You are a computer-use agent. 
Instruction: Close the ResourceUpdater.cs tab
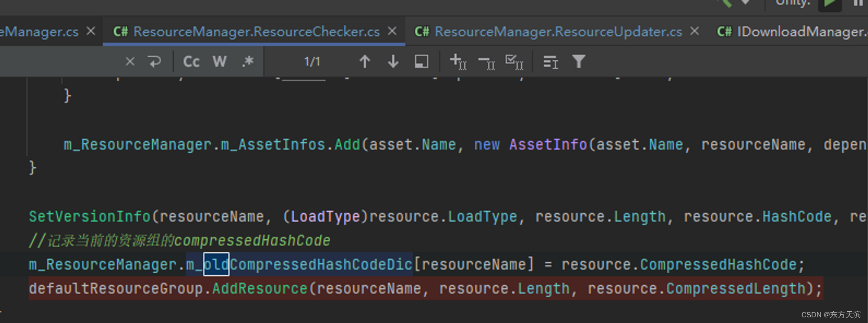click(x=695, y=31)
